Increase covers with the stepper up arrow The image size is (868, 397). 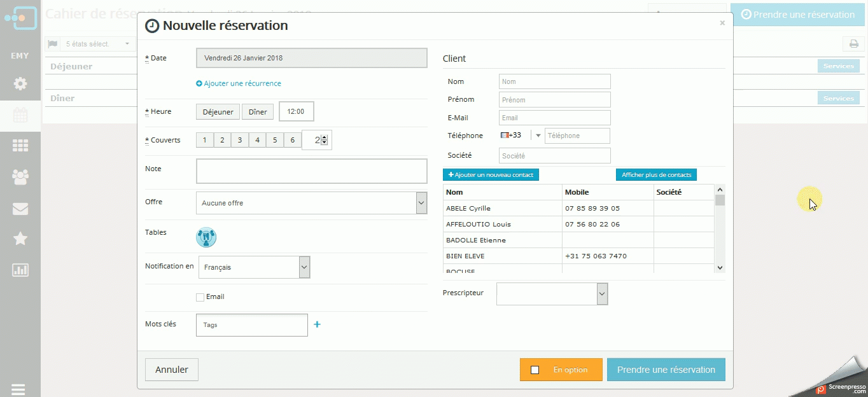pyautogui.click(x=325, y=137)
